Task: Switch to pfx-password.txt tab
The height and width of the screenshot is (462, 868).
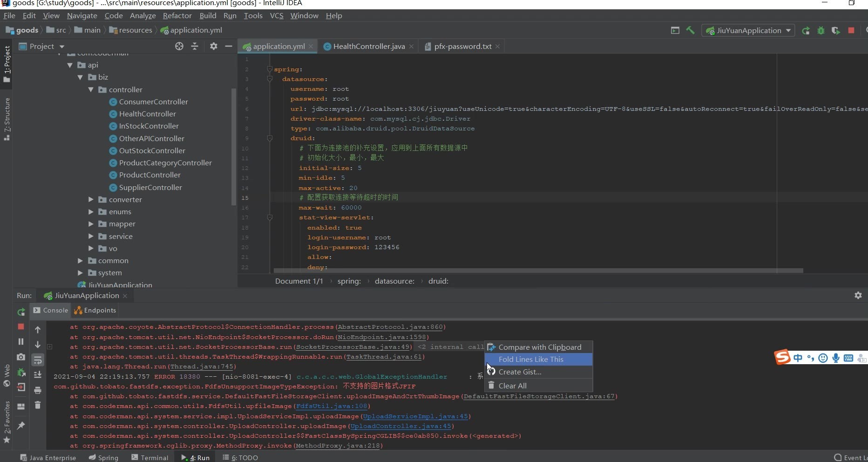Action: [x=462, y=46]
